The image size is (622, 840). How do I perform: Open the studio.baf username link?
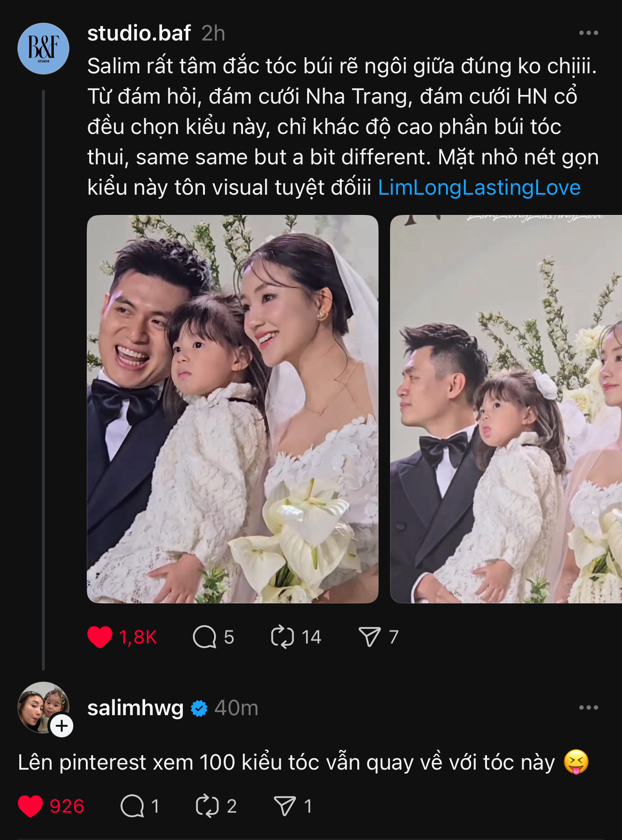tap(139, 33)
